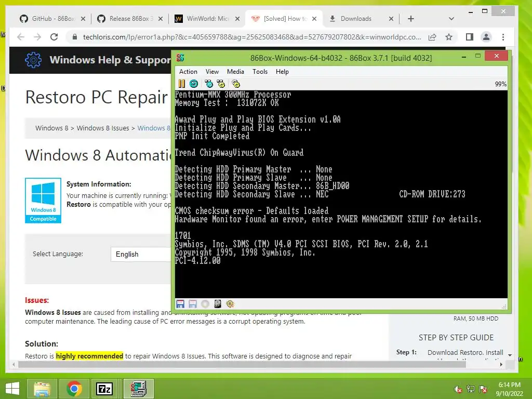532x399 pixels.
Task: Close the Release 86Box tab
Action: (x=161, y=19)
